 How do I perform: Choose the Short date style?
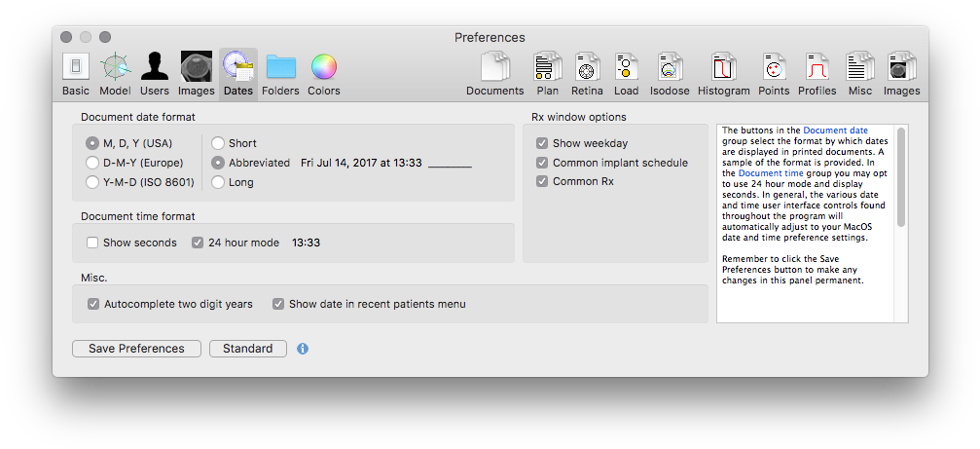tap(234, 143)
